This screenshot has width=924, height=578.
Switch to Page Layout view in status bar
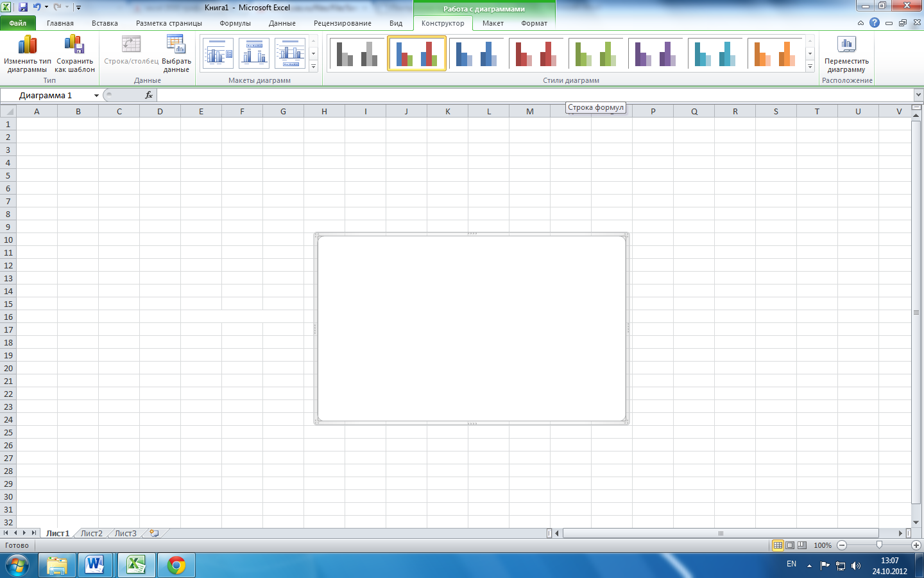[x=790, y=545]
